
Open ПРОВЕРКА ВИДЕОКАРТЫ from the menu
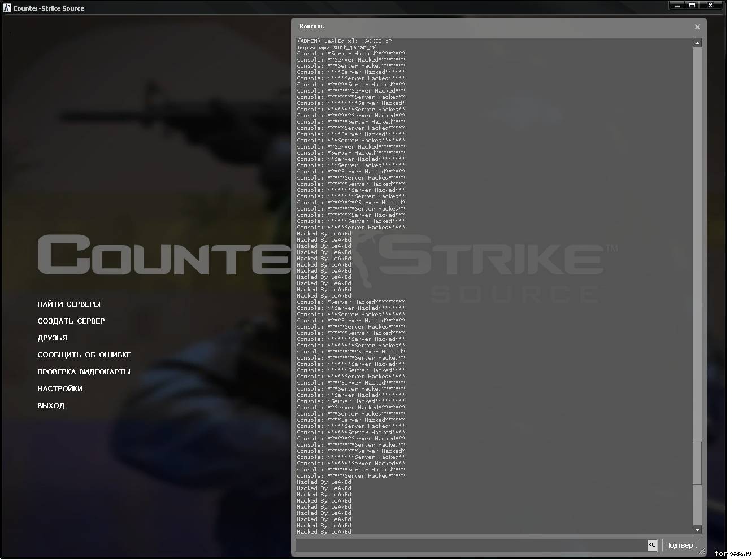point(84,372)
